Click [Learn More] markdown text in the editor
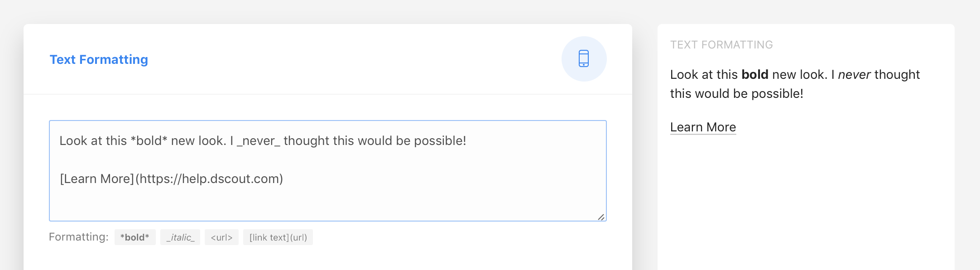 tap(97, 179)
